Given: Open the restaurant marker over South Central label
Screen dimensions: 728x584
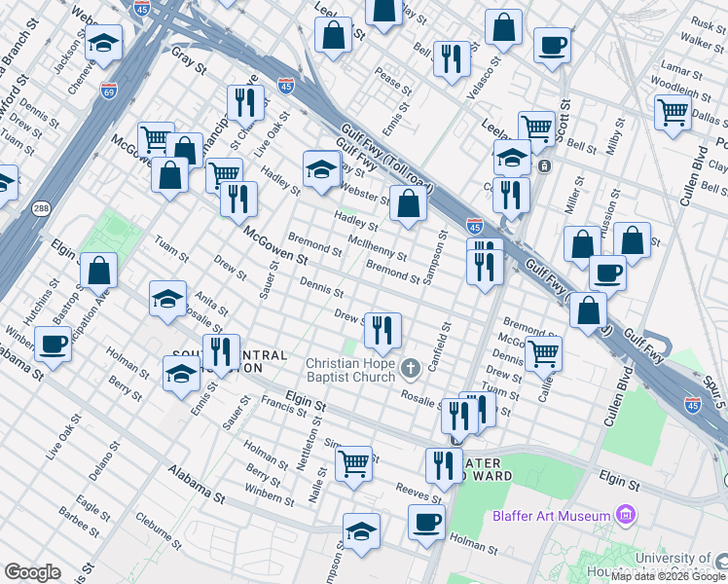Looking at the screenshot, I should (x=222, y=352).
